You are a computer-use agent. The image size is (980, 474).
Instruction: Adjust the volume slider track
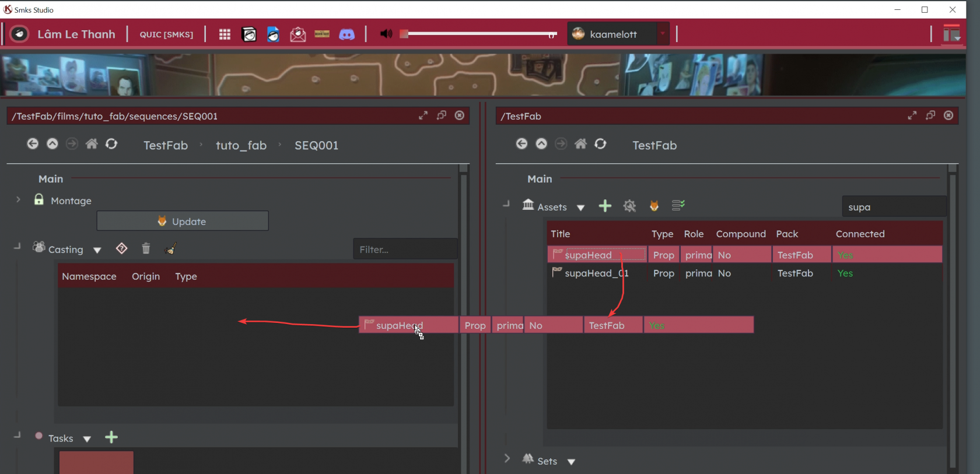479,34
